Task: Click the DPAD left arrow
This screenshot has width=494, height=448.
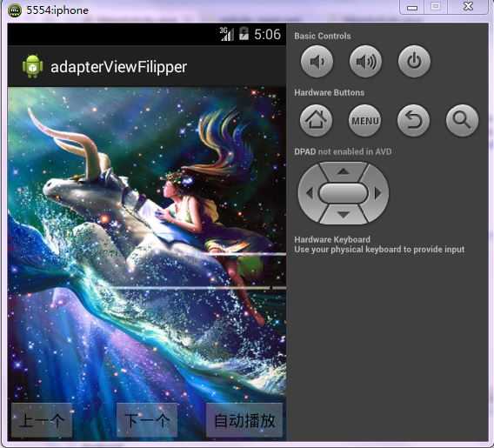Action: point(310,193)
